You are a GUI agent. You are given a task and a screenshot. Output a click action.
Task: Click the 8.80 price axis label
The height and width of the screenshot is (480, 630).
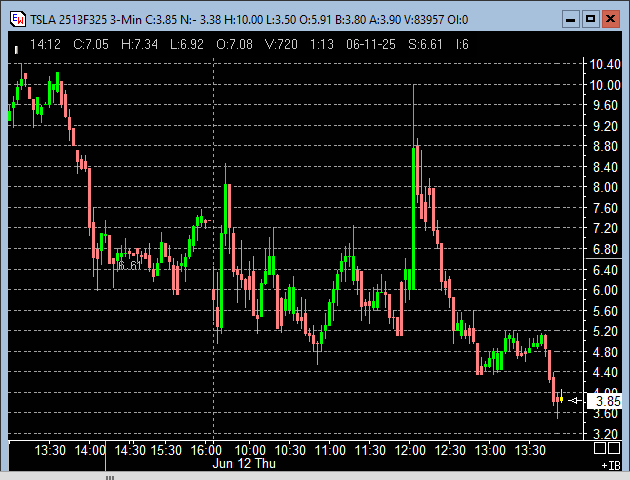tap(605, 146)
